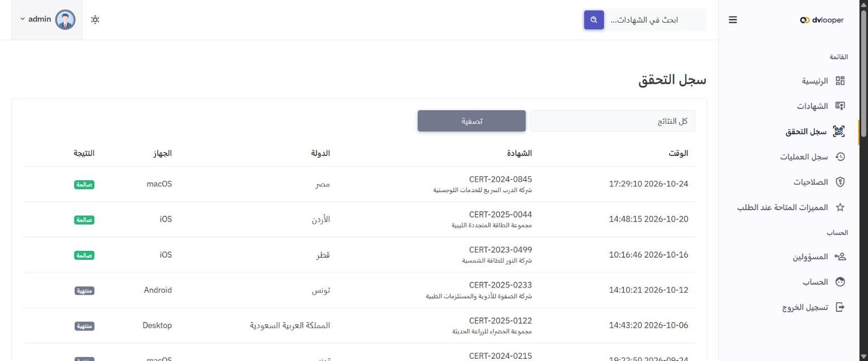Click the star icon for المميزات
This screenshot has height=361, width=868.
[840, 207]
